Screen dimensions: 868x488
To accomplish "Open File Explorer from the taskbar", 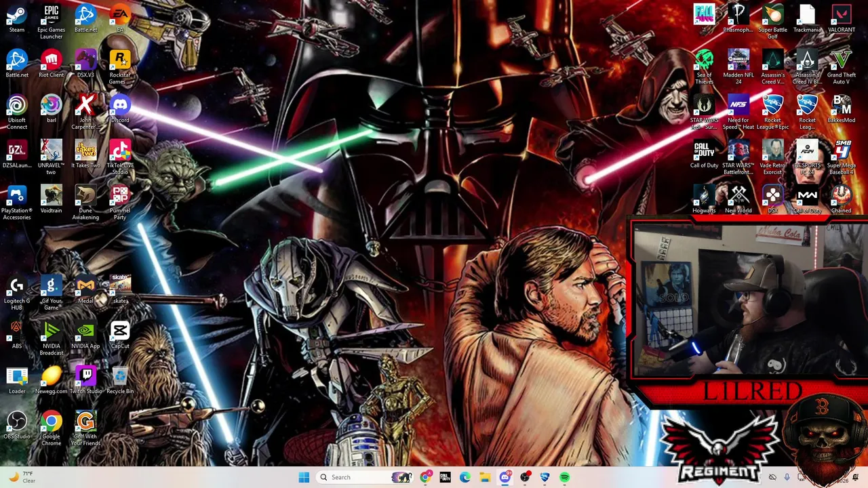I will click(485, 477).
